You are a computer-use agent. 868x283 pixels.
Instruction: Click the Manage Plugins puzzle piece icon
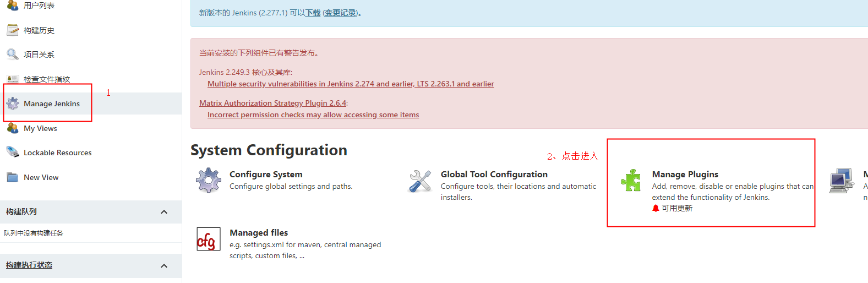point(631,180)
